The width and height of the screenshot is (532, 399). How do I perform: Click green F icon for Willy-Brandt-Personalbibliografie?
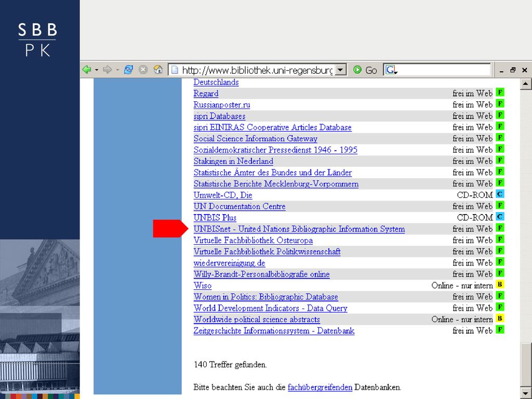(x=500, y=273)
